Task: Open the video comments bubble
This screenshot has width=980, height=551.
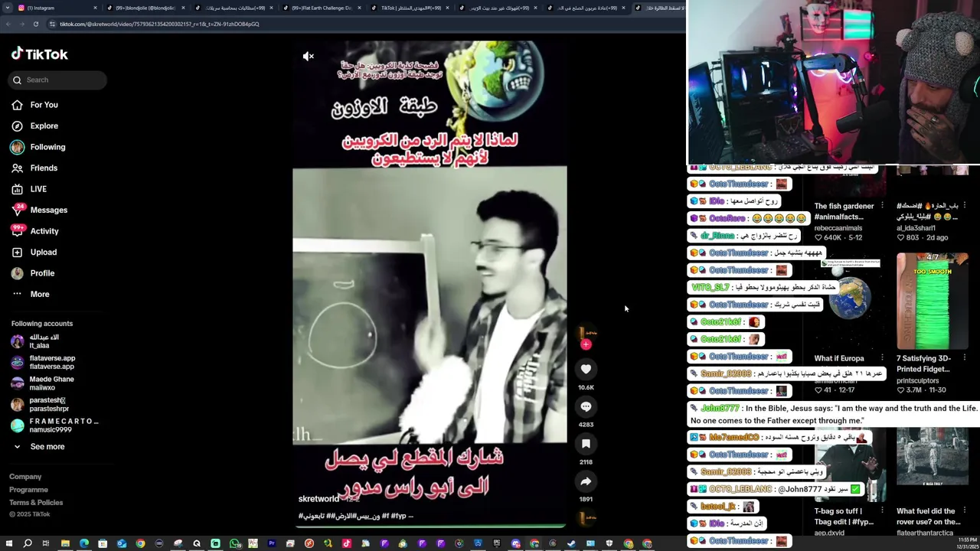Action: 586,406
